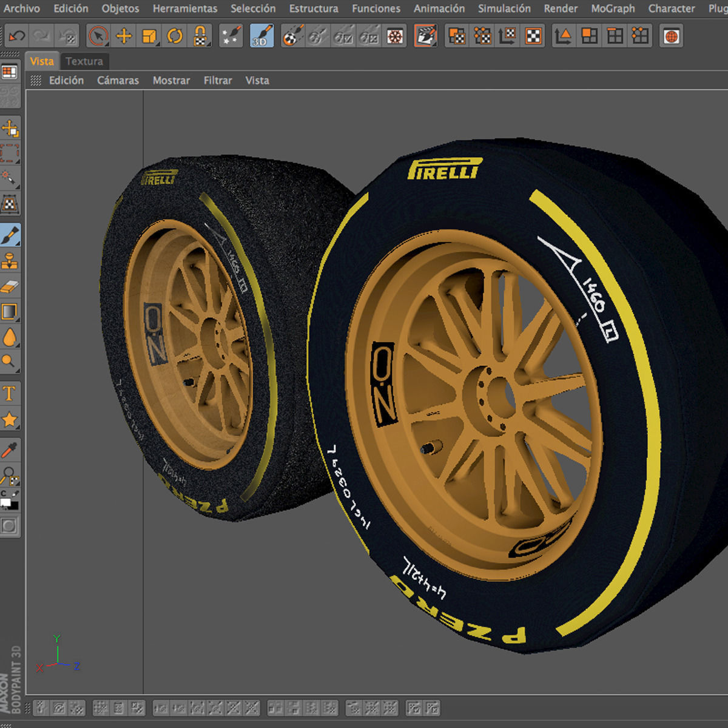This screenshot has height=728, width=728.
Task: Open the viewport Filtrar menu
Action: click(218, 80)
